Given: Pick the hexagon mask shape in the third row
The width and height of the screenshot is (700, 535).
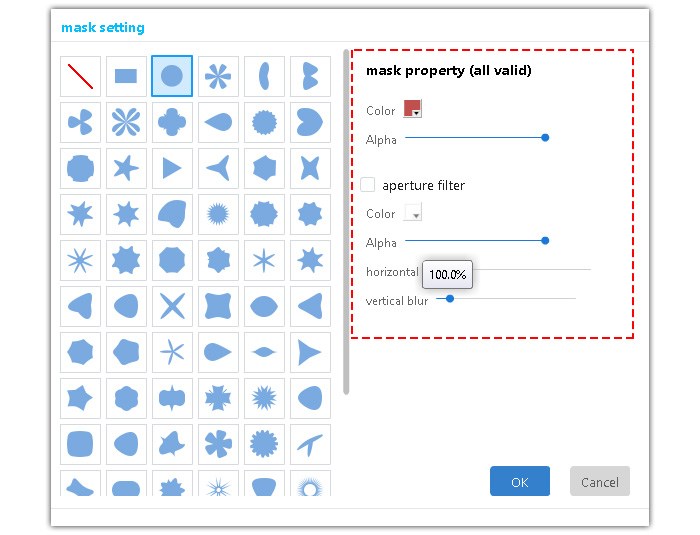Looking at the screenshot, I should pos(264,168).
